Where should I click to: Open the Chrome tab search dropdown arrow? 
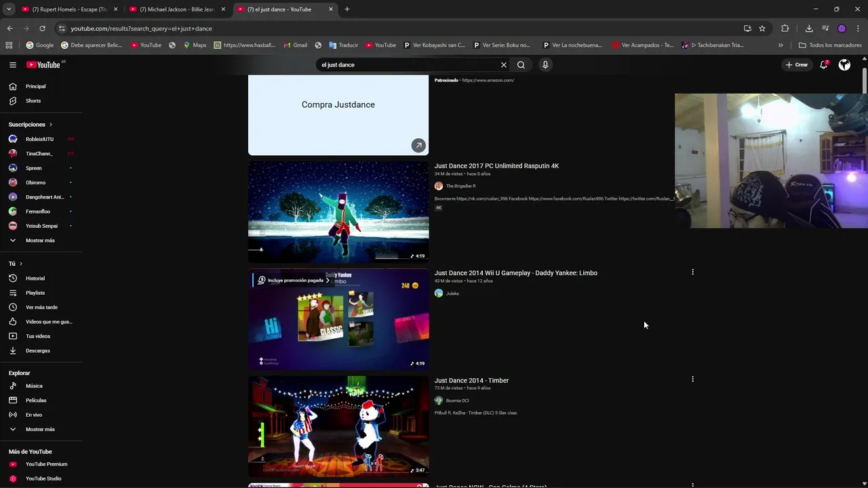click(x=9, y=9)
